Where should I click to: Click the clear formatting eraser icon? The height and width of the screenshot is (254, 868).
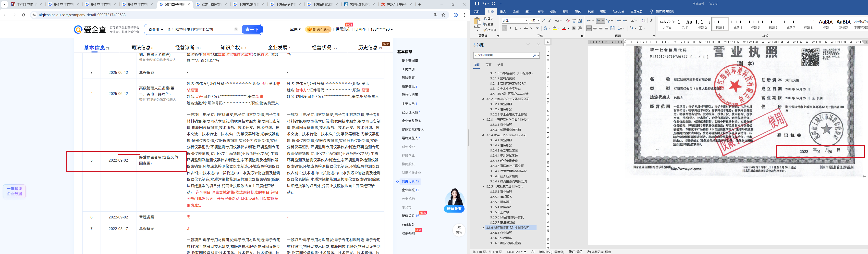pos(568,21)
